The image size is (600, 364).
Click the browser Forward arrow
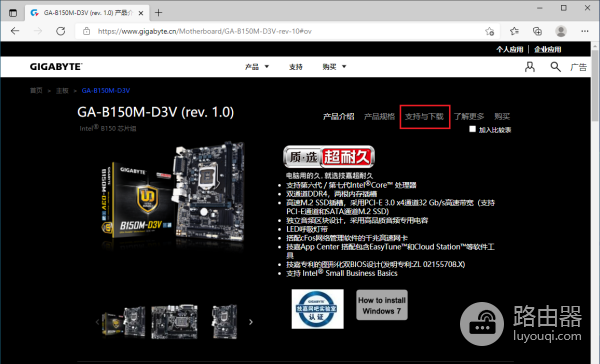click(x=38, y=31)
